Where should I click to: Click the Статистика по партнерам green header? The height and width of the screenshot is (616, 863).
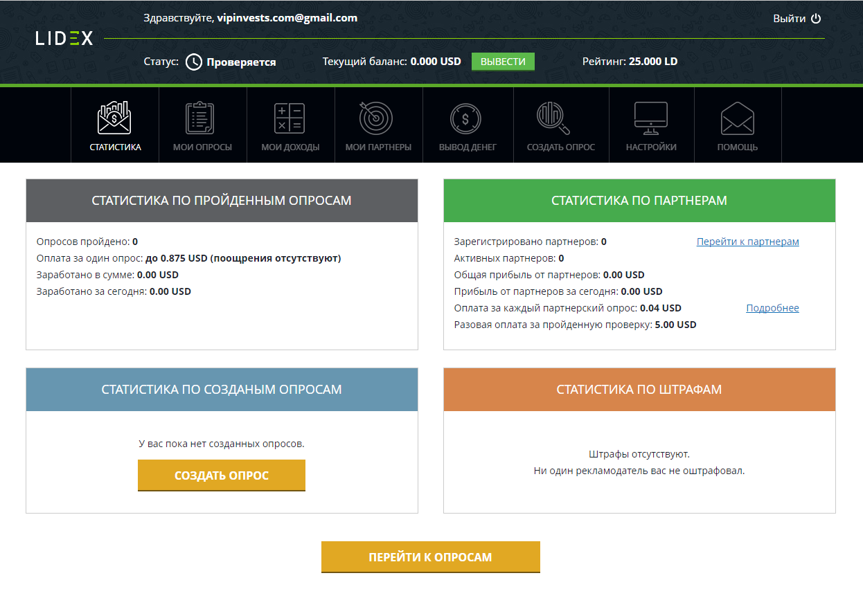click(639, 201)
